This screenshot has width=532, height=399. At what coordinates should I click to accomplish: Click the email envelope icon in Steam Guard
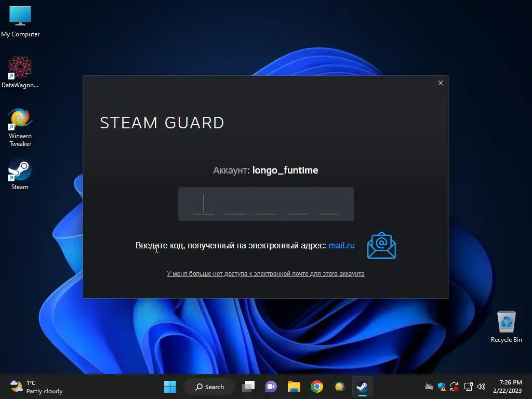[381, 245]
